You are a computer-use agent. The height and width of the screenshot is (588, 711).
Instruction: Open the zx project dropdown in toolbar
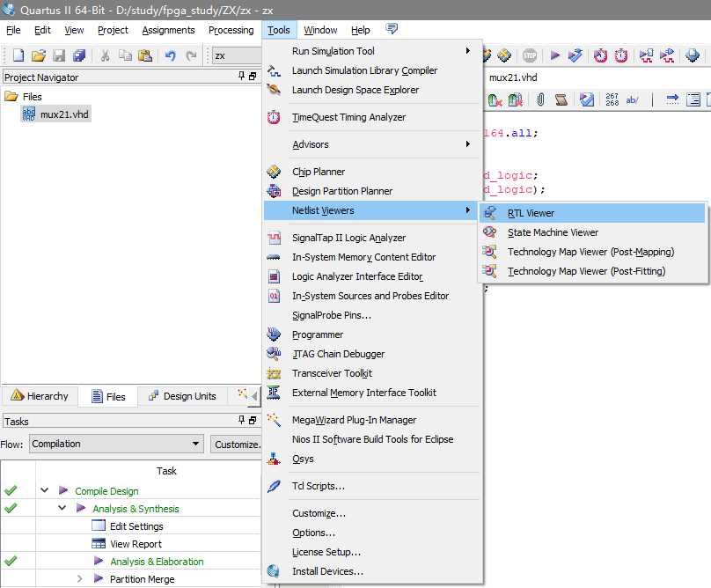point(237,55)
